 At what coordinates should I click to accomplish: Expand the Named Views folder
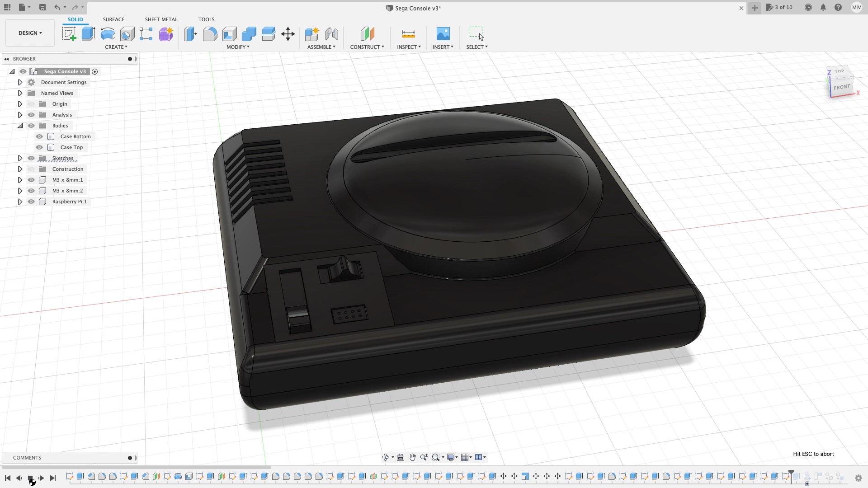click(x=19, y=93)
